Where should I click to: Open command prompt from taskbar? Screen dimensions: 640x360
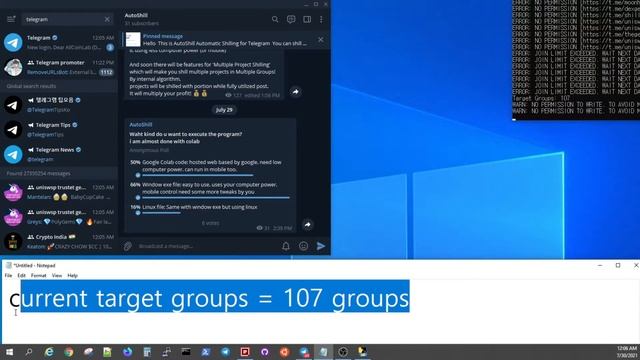coord(186,352)
